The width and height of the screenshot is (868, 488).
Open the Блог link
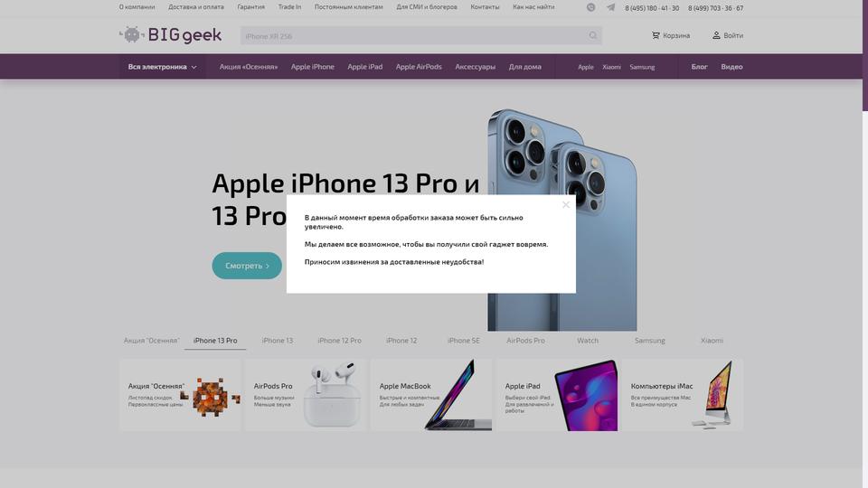(x=699, y=66)
